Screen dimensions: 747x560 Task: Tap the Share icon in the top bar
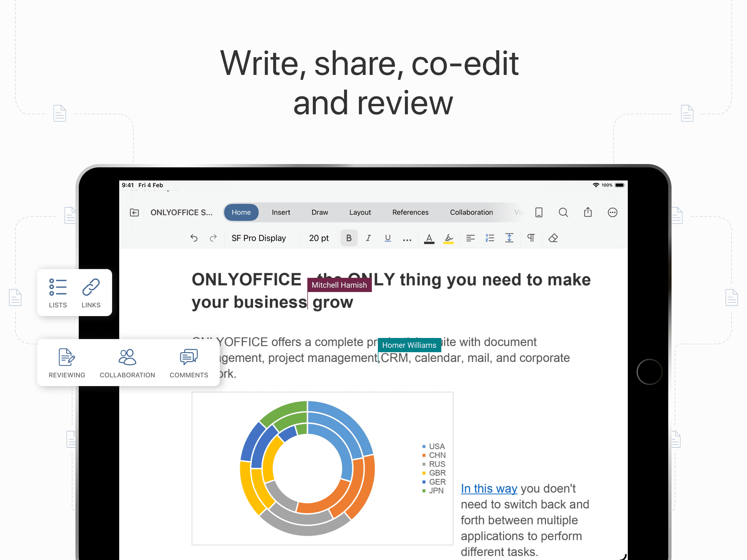[588, 212]
